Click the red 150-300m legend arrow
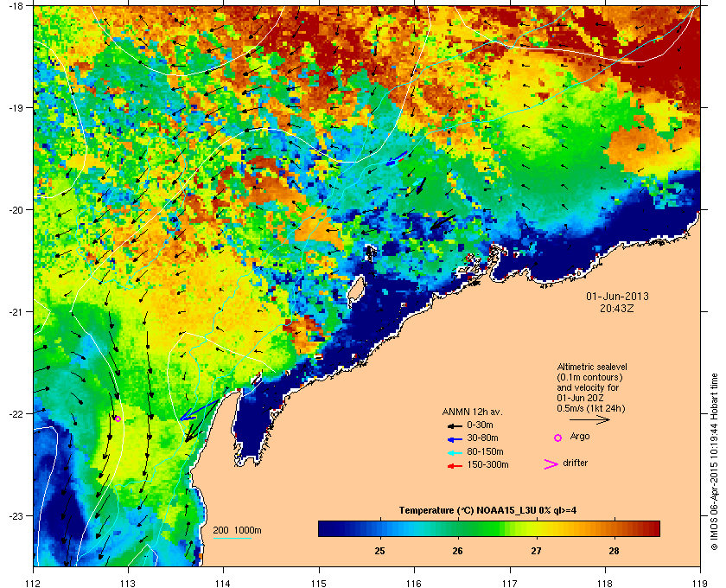This screenshot has height=588, width=726. point(455,466)
